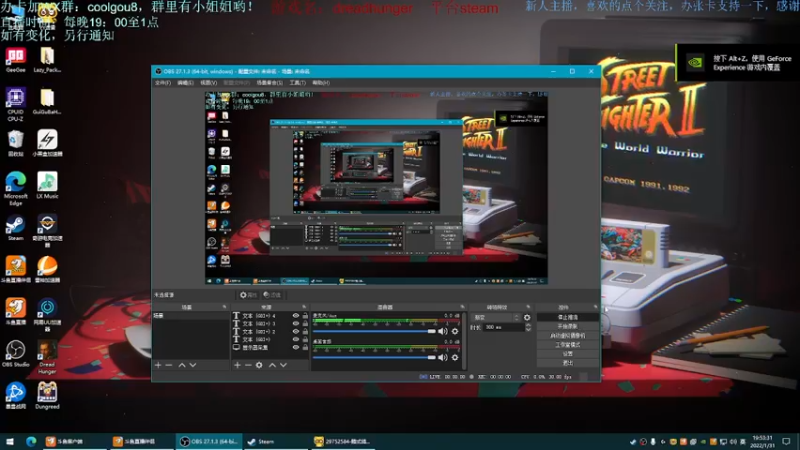Select the display capture source row

(270, 347)
